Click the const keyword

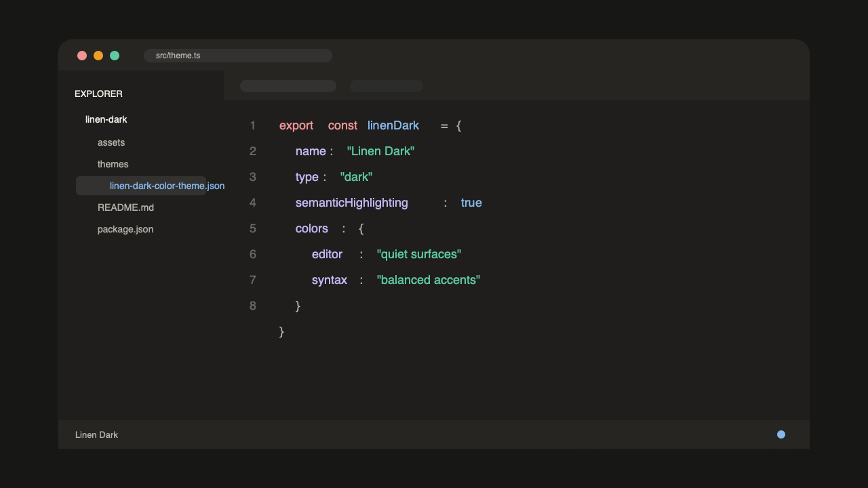(342, 125)
